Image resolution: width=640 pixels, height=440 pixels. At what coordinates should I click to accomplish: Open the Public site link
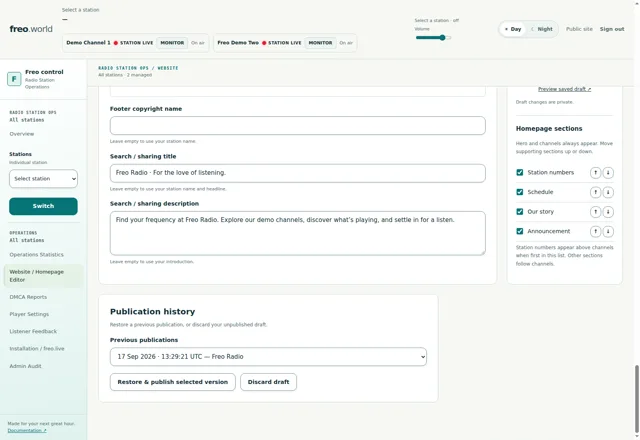point(579,29)
